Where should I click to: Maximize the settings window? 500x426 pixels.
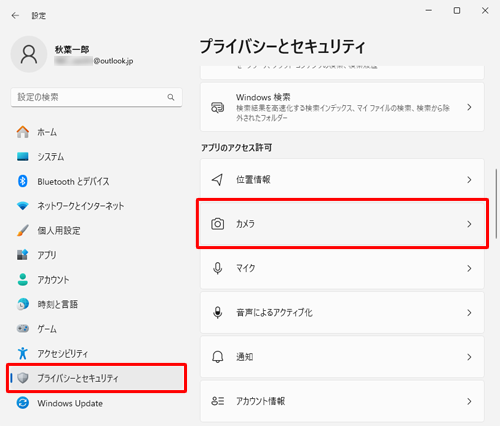tap(457, 11)
